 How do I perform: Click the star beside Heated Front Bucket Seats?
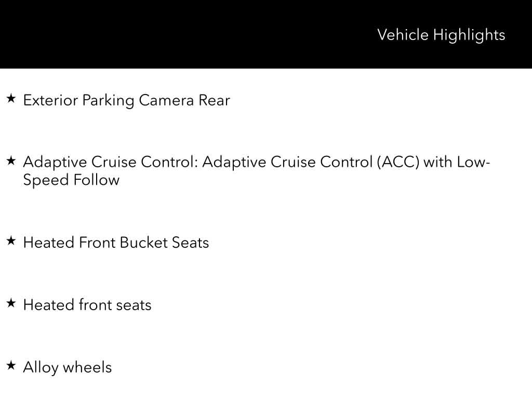(x=11, y=241)
